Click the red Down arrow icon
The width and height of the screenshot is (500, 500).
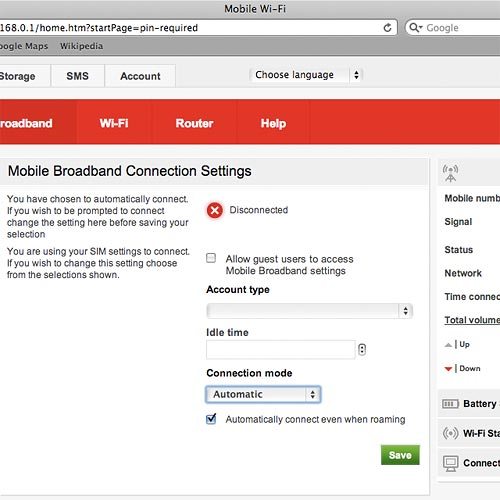pos(448,369)
